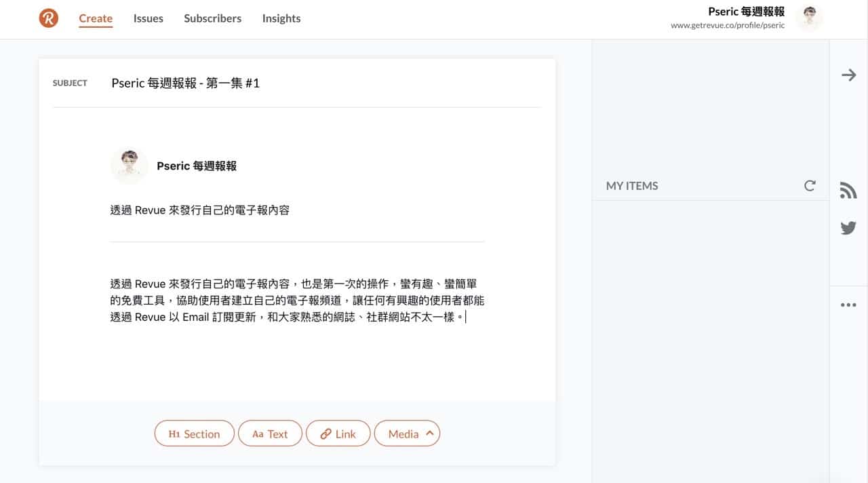The image size is (868, 483).
Task: Edit the newsletter description line
Action: 200,210
